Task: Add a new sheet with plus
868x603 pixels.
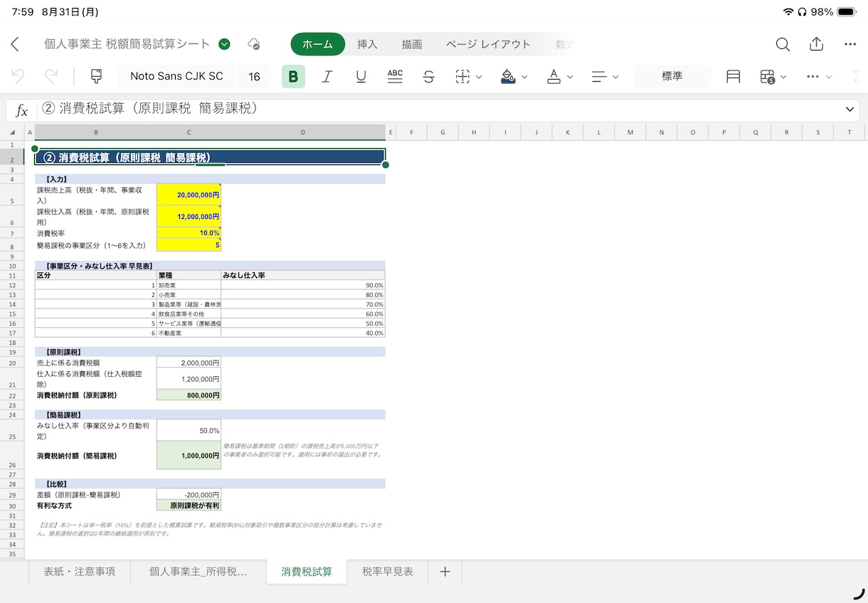Action: 445,571
